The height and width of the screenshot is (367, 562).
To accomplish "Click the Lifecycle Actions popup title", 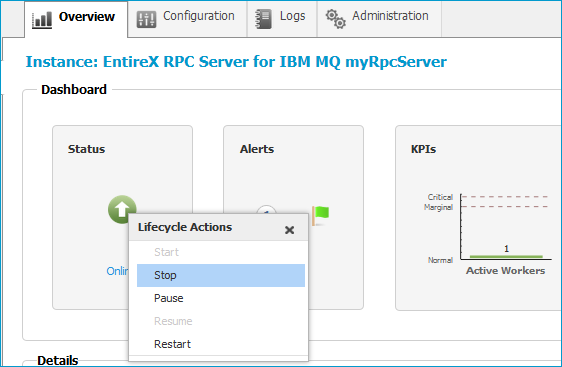I will (185, 227).
